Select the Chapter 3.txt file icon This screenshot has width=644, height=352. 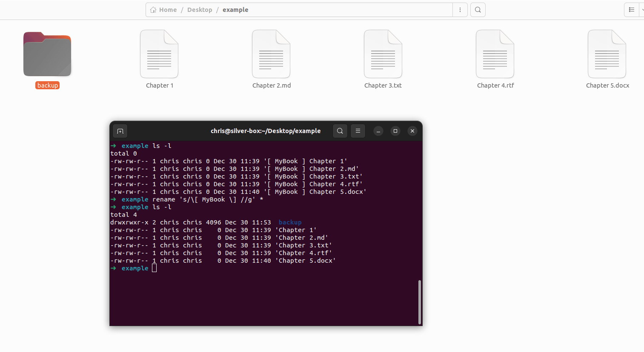[383, 54]
